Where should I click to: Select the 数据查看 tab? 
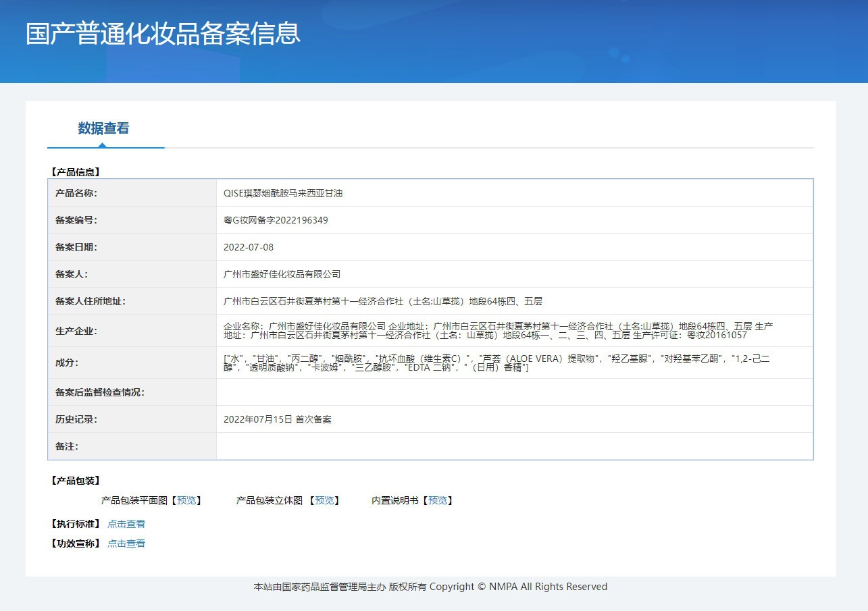(103, 128)
